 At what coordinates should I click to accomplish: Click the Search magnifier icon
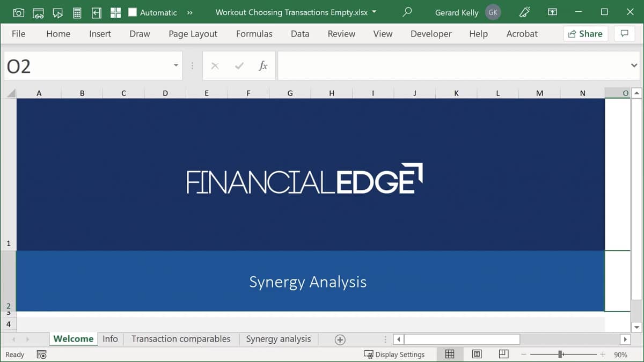tap(407, 12)
